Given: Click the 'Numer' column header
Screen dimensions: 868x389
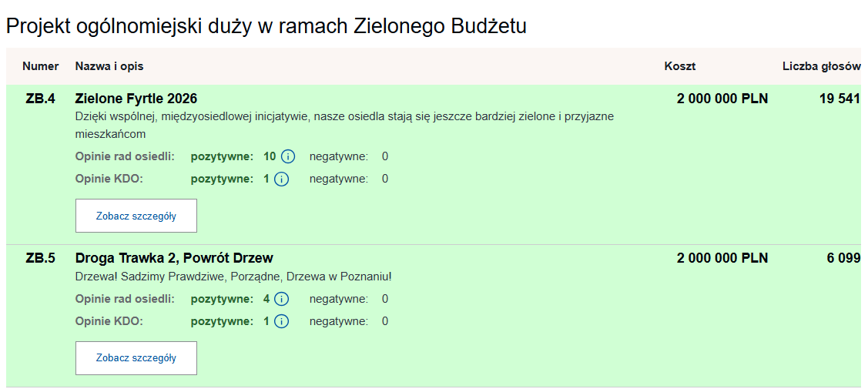Looking at the screenshot, I should point(41,66).
